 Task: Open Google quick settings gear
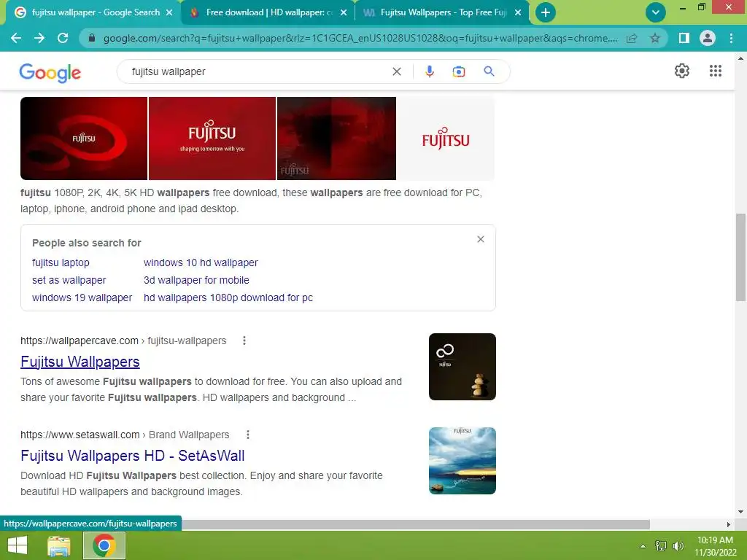[682, 71]
